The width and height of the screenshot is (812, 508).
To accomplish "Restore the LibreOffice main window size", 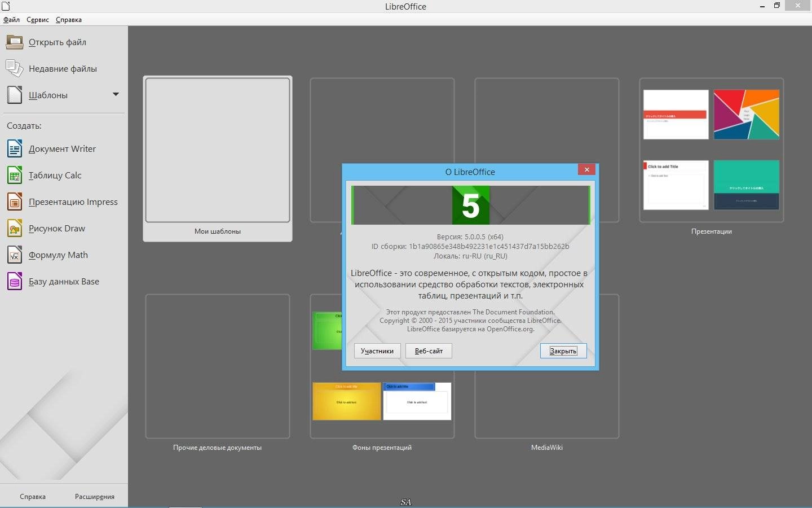I will coord(777,6).
